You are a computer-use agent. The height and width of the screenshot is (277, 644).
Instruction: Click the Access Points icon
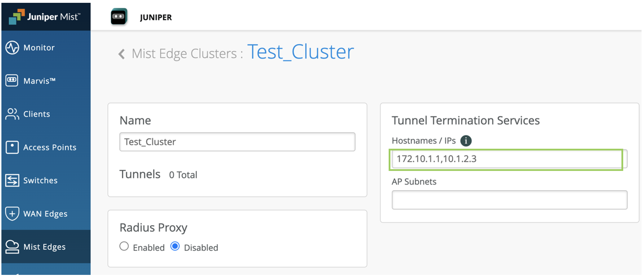(x=12, y=147)
